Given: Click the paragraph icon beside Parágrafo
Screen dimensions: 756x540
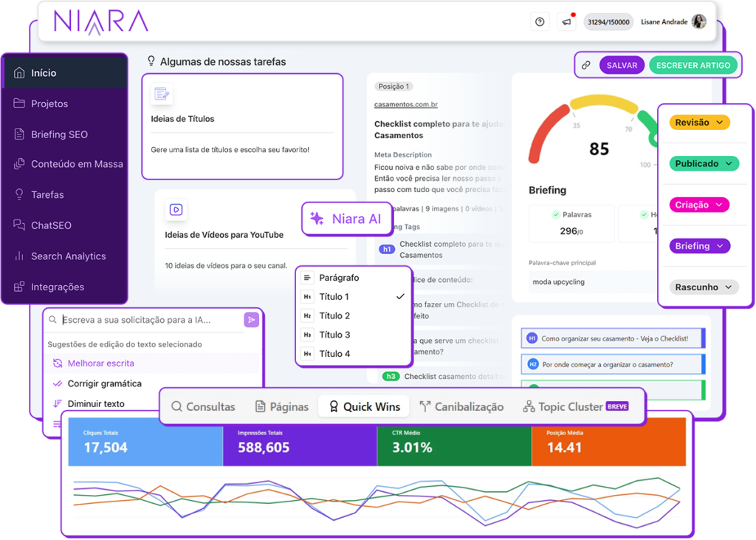Looking at the screenshot, I should pyautogui.click(x=307, y=278).
